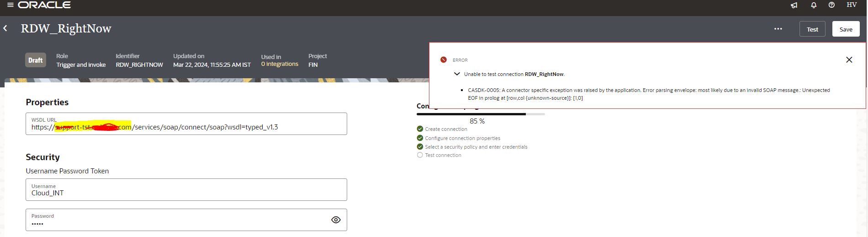Click the Select a security policy checkmark
868x237 pixels.
coord(420,147)
